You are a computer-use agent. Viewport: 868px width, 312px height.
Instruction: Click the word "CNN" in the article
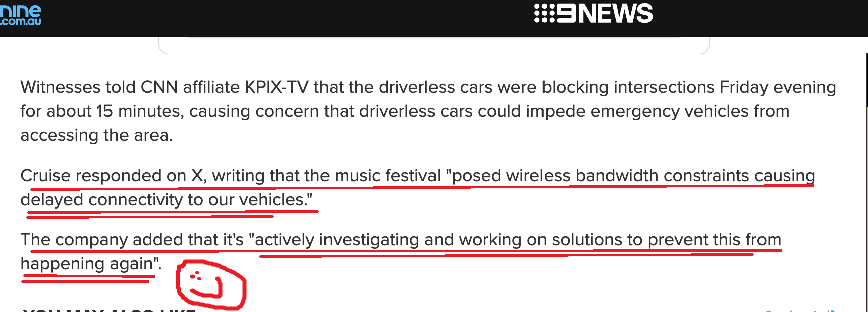click(x=159, y=87)
